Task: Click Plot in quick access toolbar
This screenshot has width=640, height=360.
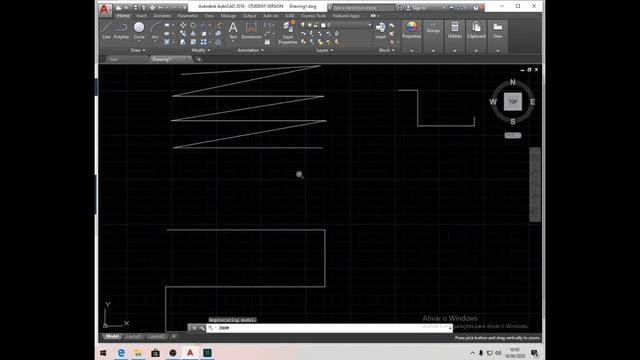Action: (152, 7)
